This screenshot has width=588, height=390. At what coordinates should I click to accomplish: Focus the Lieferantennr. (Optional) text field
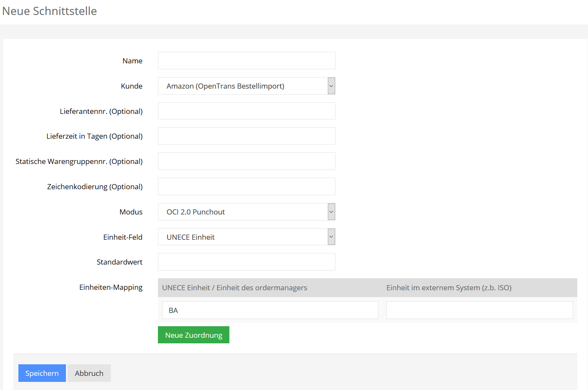(246, 111)
